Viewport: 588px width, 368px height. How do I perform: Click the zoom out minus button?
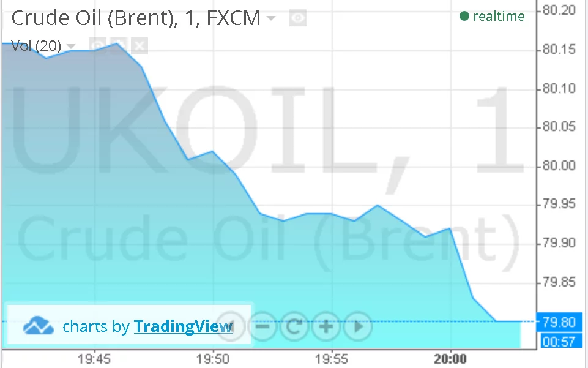[x=262, y=326]
